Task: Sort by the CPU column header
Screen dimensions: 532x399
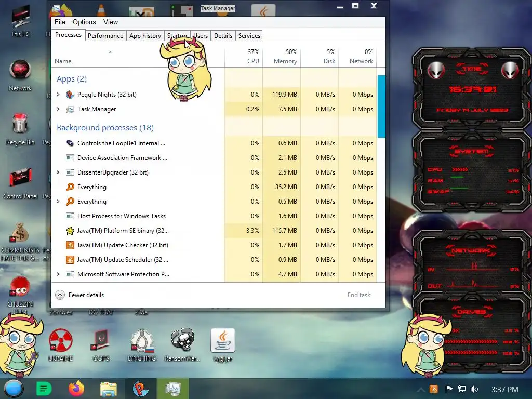Action: 244,57
